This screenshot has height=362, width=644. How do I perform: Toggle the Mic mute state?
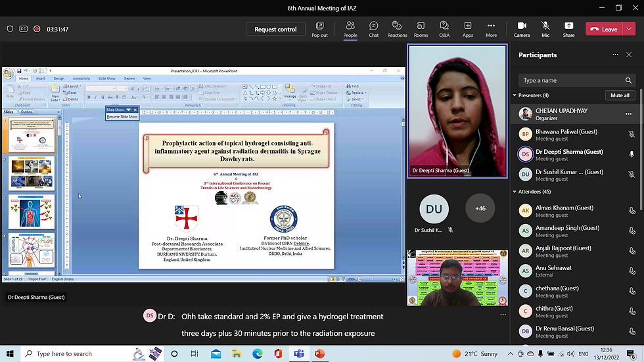545,29
